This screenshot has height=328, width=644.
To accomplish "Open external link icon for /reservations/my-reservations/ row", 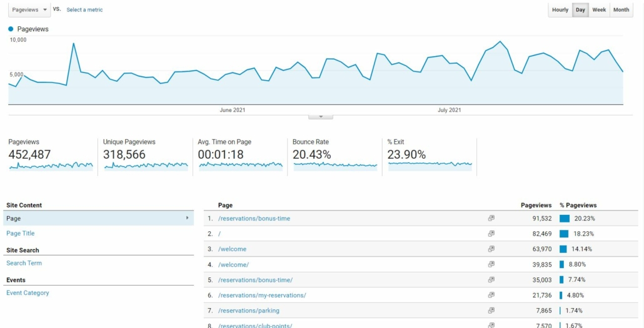I will coord(491,295).
